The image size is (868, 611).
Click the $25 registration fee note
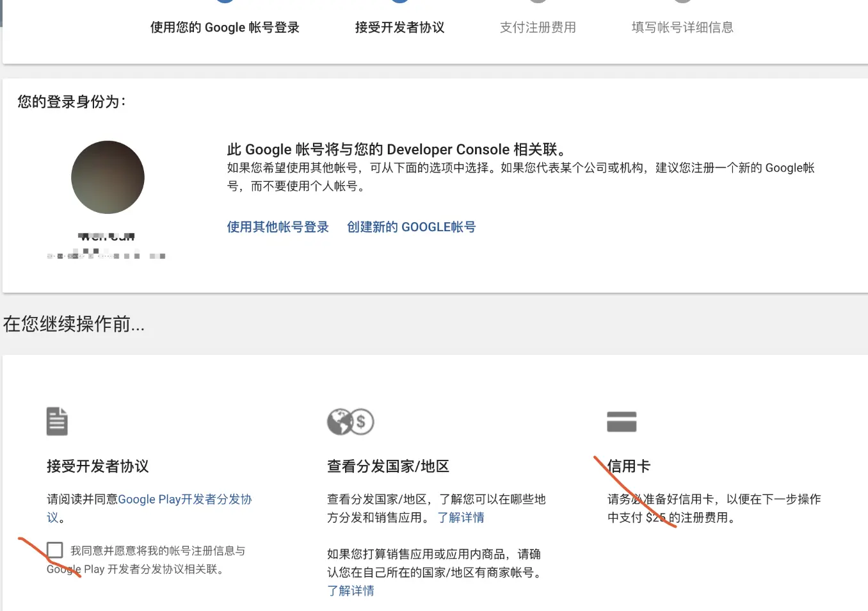(x=714, y=508)
